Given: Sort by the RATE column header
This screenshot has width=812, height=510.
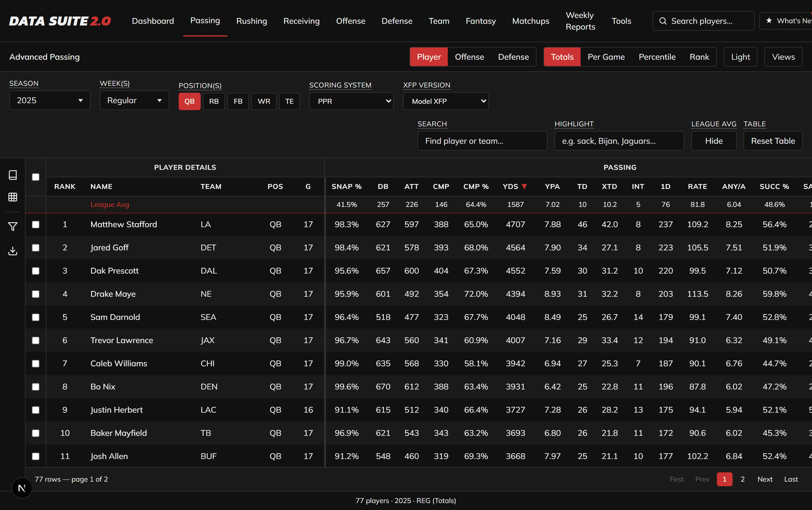Looking at the screenshot, I should pyautogui.click(x=697, y=186).
